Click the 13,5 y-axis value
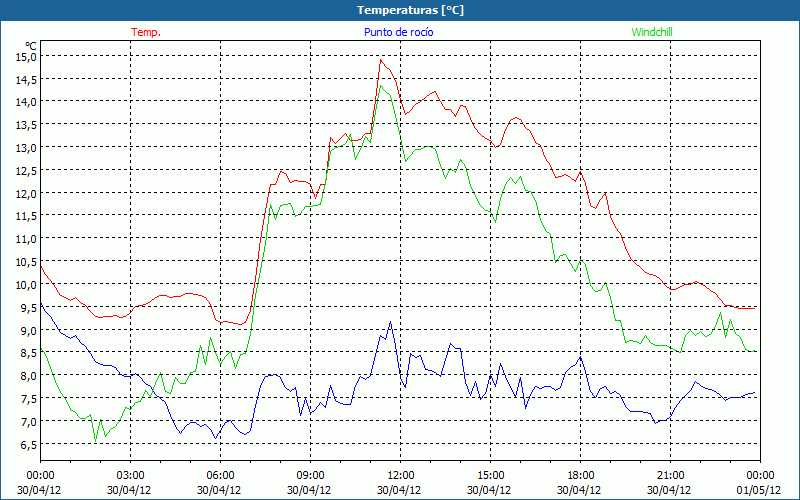This screenshot has width=800, height=500. (x=26, y=124)
